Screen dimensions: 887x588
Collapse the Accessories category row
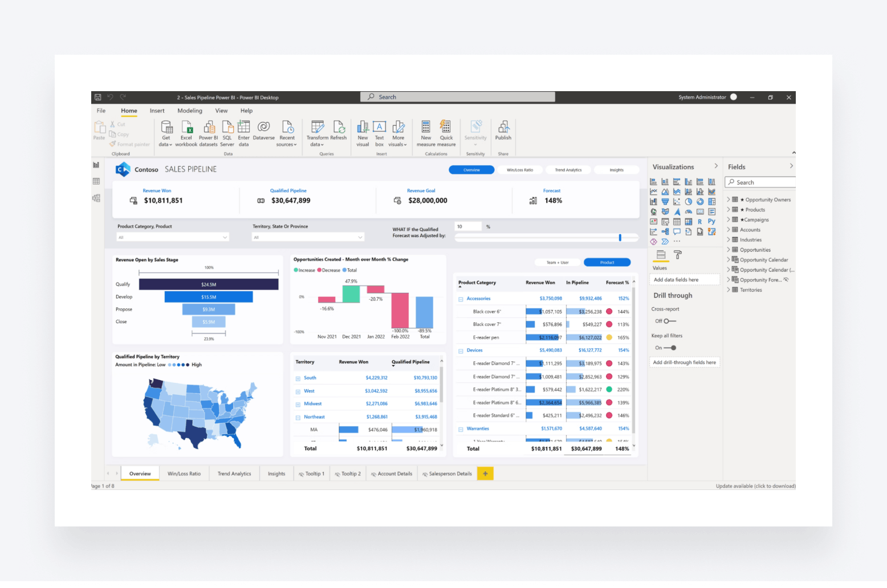point(461,299)
